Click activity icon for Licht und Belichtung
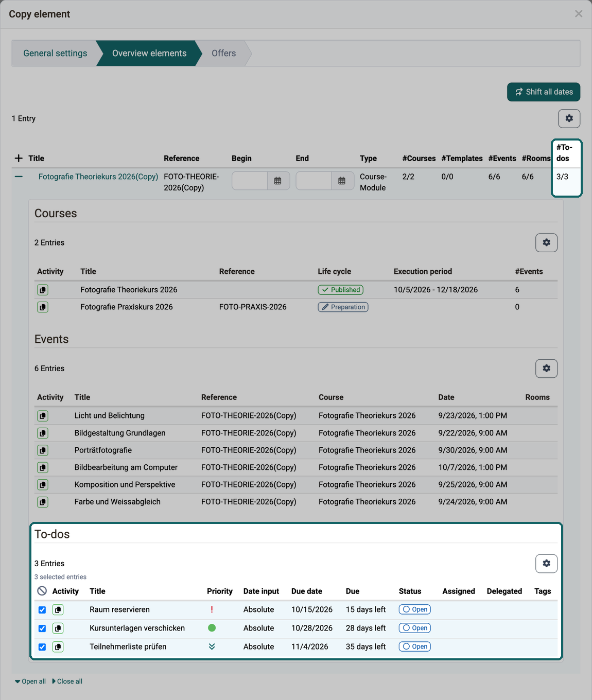 (x=43, y=416)
